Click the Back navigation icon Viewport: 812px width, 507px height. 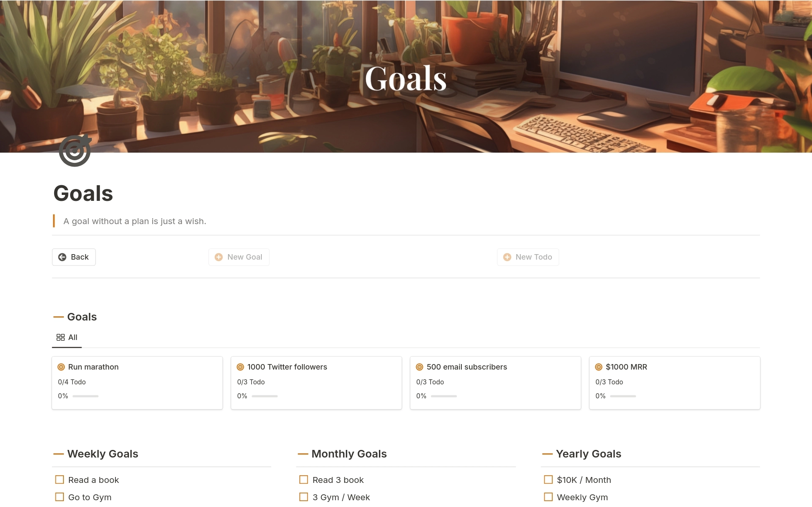63,257
